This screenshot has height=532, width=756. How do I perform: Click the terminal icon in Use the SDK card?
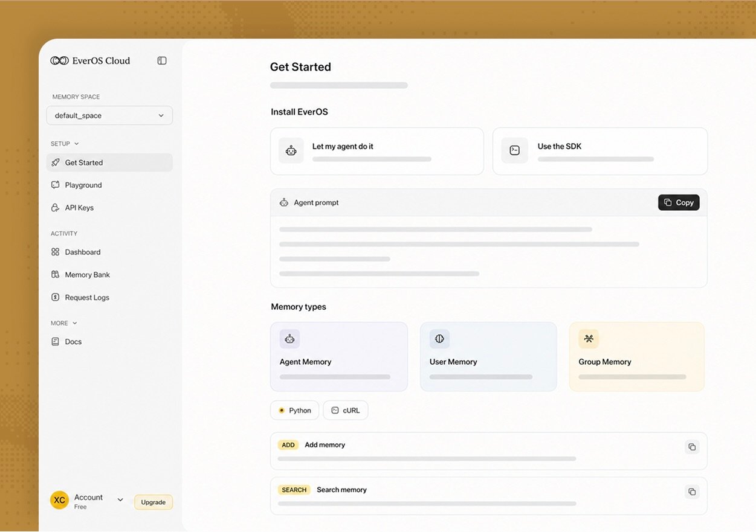click(515, 150)
